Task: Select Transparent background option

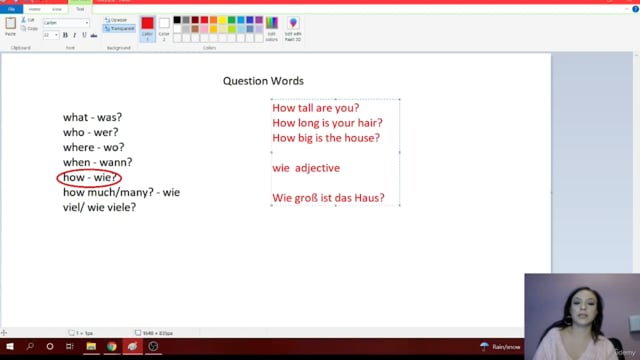Action: 119,29
